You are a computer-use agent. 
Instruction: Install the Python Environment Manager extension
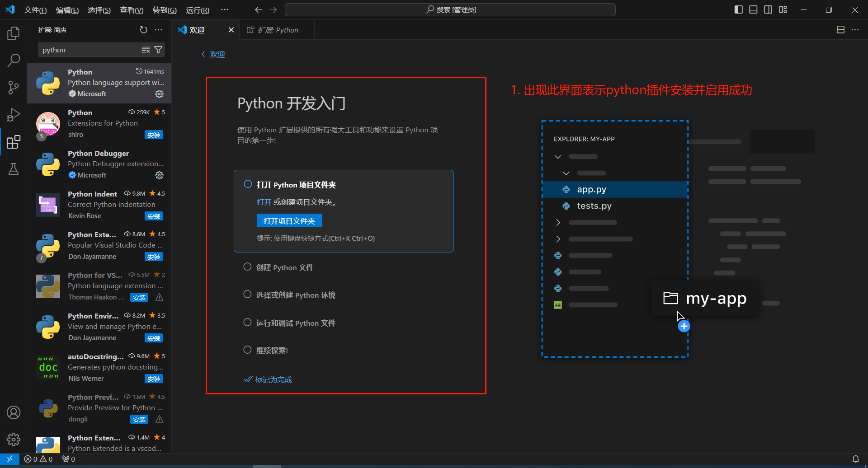154,338
